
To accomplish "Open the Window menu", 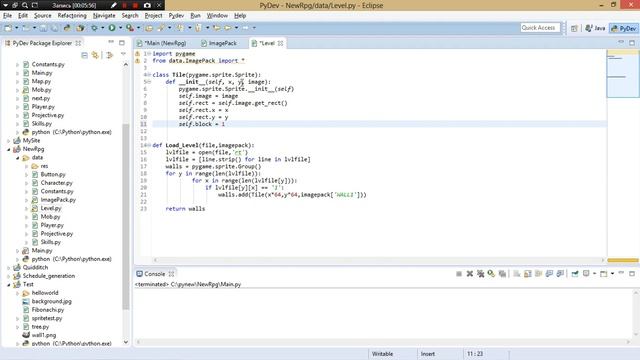I will (217, 16).
